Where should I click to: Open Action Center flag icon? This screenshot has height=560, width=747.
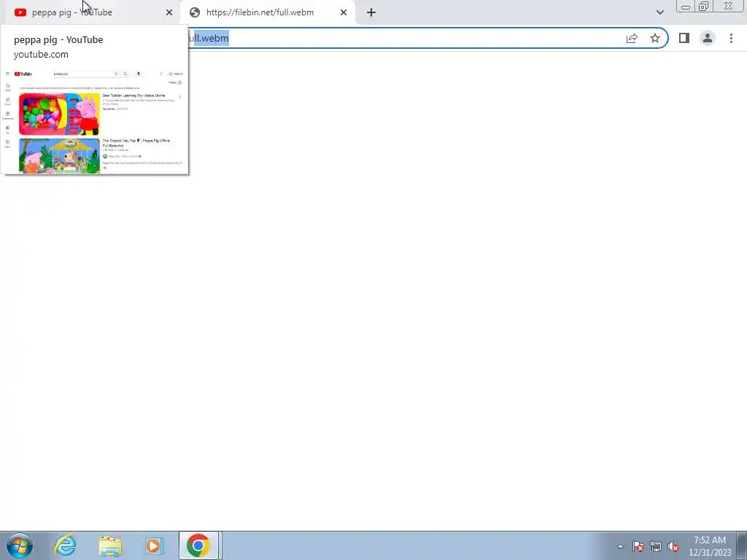pos(638,546)
